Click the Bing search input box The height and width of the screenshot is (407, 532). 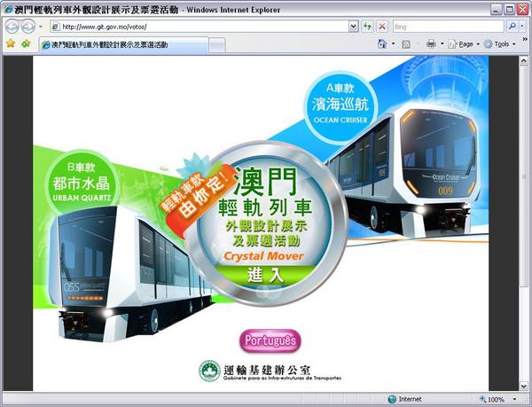(x=449, y=27)
